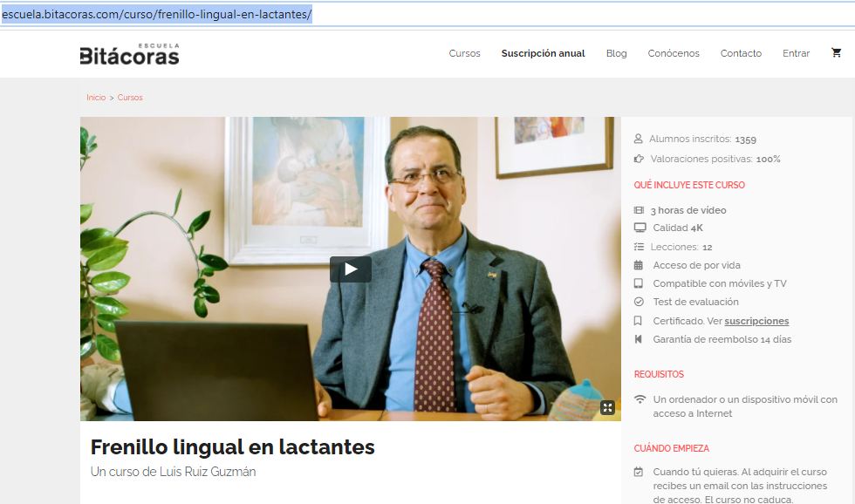Click the Escuela Bitácoras logo

click(129, 54)
